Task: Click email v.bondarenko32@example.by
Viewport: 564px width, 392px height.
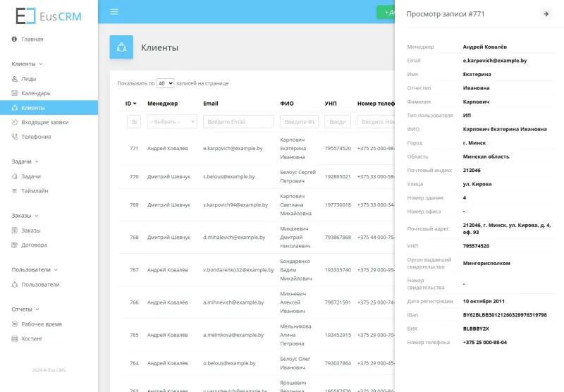Action: coord(238,270)
